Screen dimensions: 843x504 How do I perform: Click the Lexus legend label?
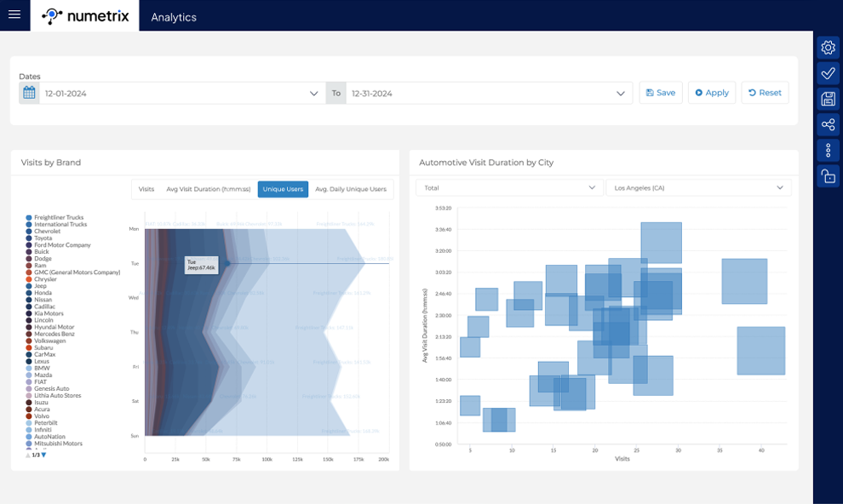(42, 361)
